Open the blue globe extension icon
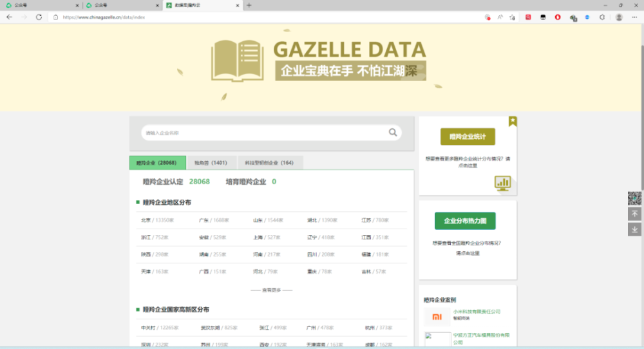The width and height of the screenshot is (644, 349). [x=587, y=17]
